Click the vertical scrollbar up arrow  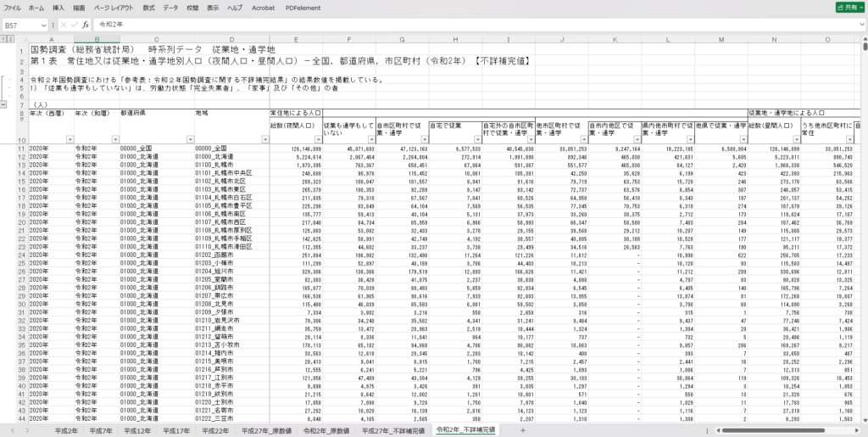pos(864,39)
